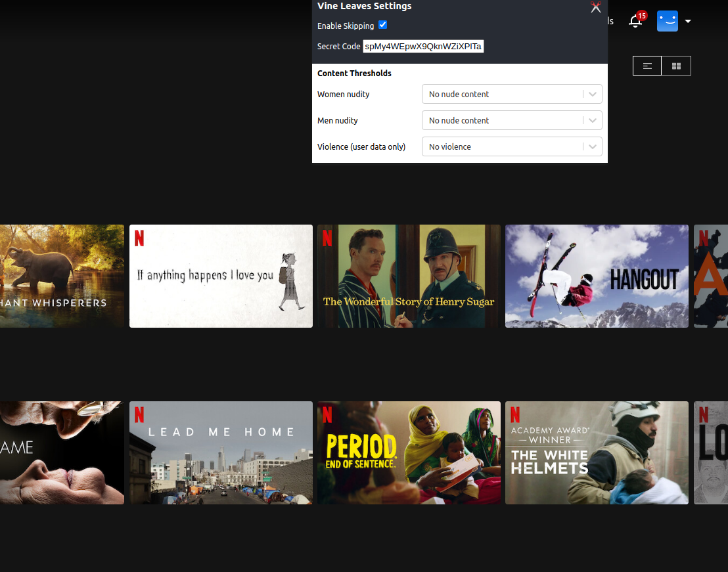Click the Secret Code input field
Image resolution: width=728 pixels, height=572 pixels.
423,47
